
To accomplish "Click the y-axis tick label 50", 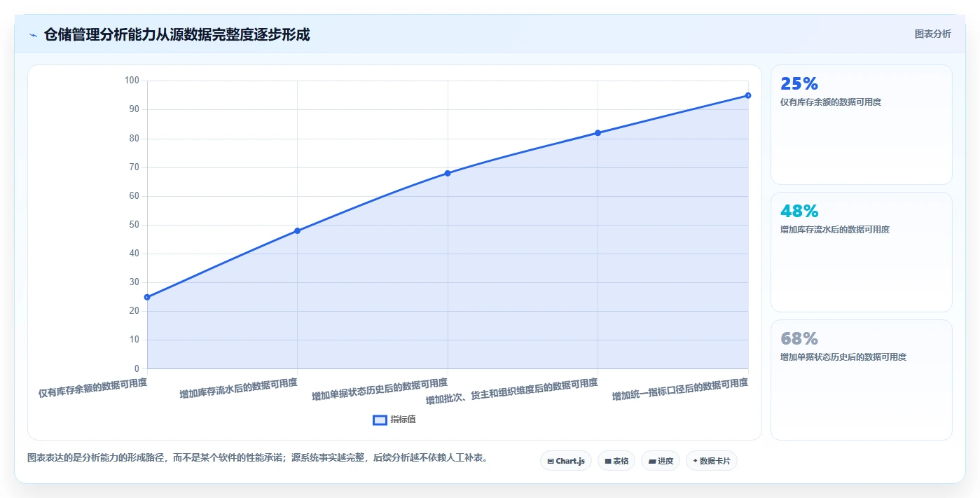I will [x=134, y=225].
